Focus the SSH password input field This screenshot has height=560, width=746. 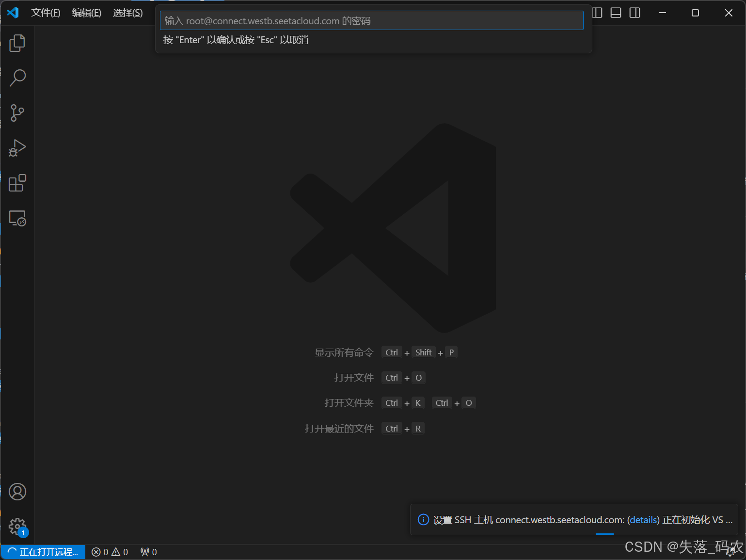click(372, 21)
